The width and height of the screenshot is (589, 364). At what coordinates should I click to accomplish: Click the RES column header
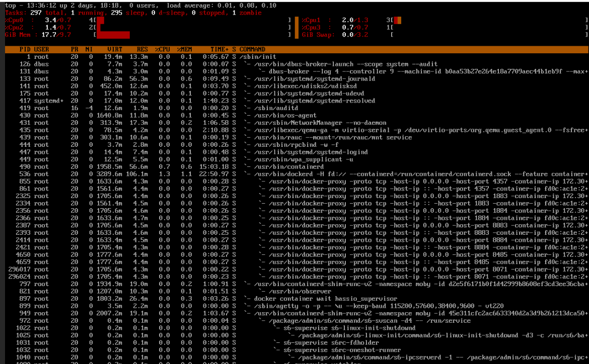coord(142,49)
